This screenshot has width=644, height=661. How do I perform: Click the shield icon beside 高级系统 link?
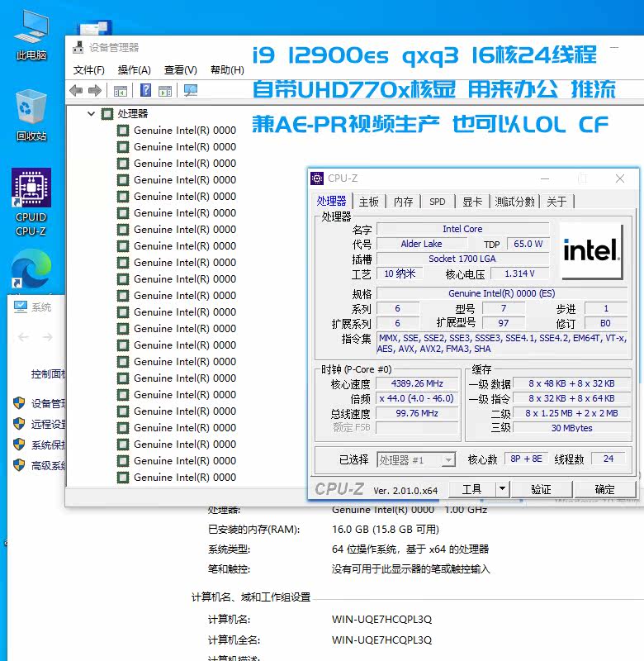(x=19, y=465)
